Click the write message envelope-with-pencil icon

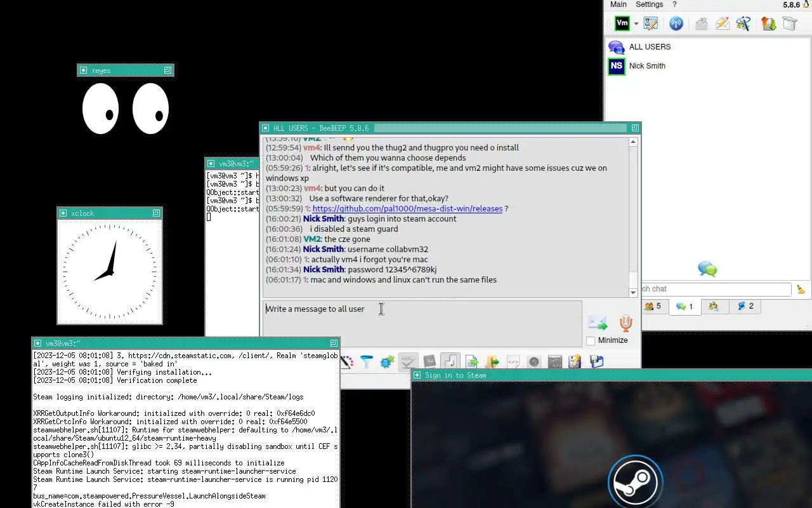pos(722,23)
